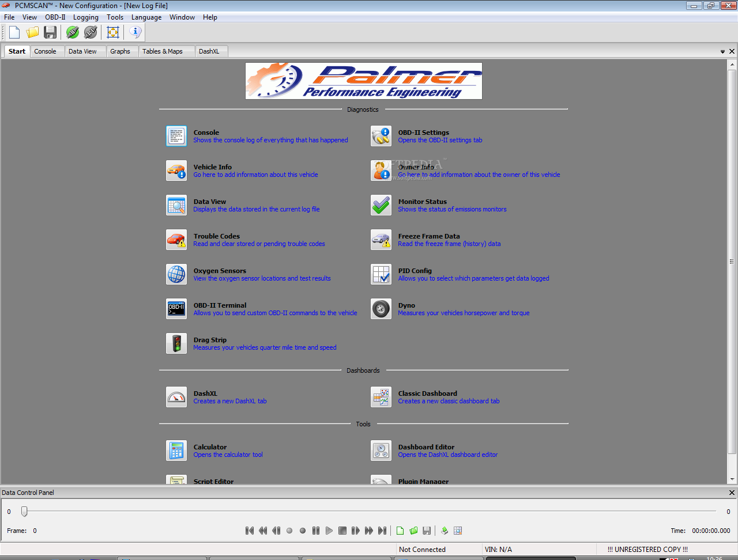
Task: Connect to vehicle using the green plug icon
Action: tap(73, 32)
